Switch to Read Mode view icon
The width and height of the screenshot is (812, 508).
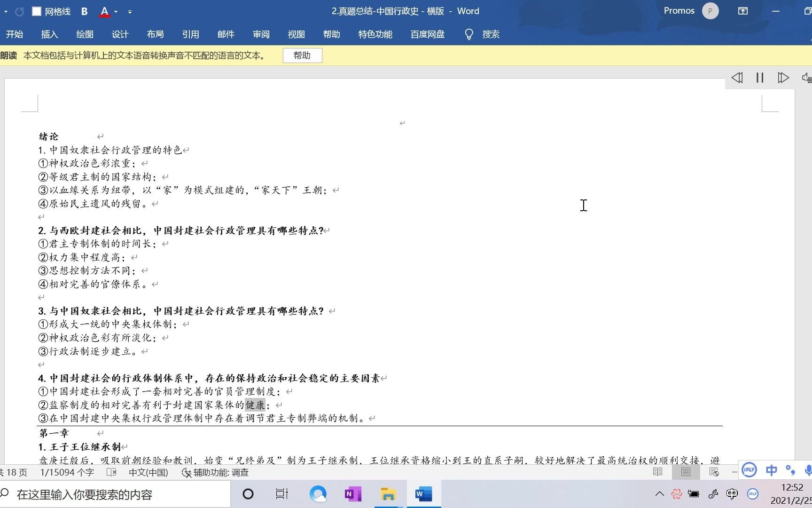(658, 472)
